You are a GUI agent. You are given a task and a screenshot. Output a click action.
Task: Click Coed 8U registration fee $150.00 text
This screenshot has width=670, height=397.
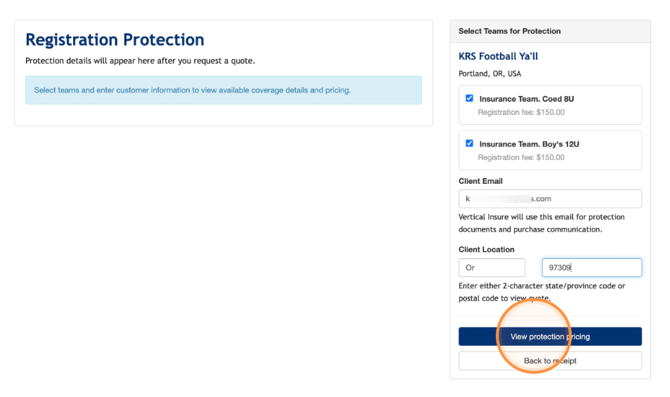(521, 112)
